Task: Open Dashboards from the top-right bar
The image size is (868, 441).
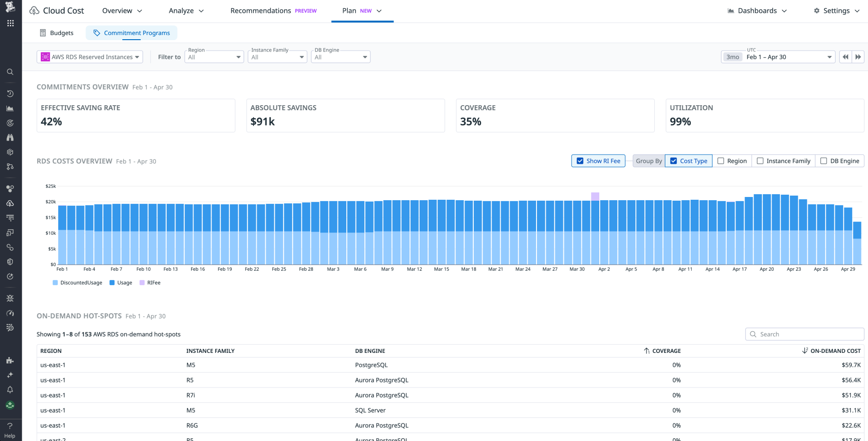Action: coord(757,10)
